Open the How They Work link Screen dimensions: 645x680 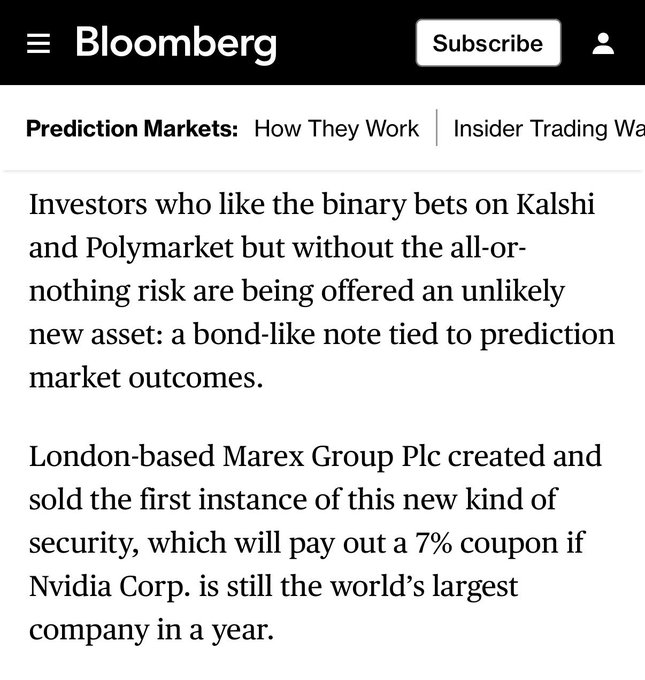(x=337, y=129)
